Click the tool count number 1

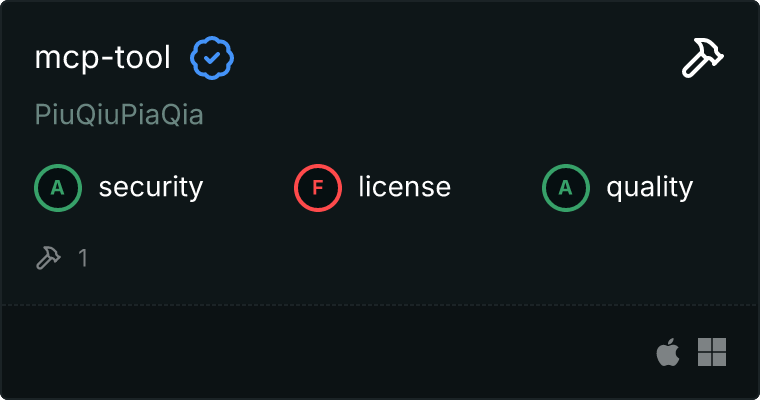83,258
